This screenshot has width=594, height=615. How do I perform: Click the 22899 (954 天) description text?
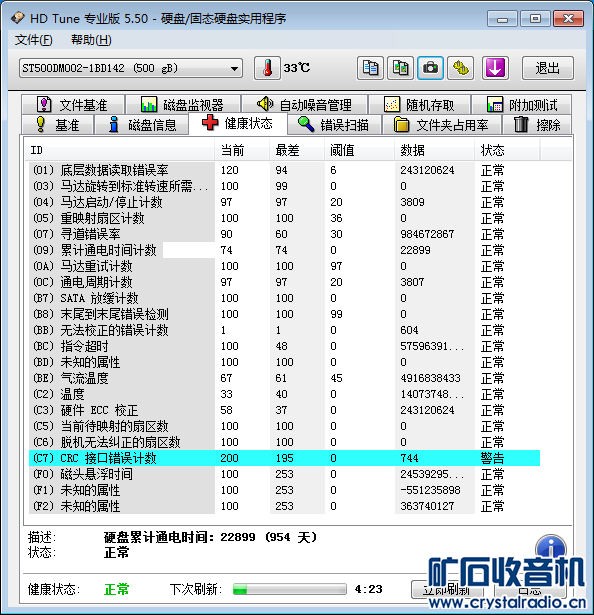click(x=268, y=537)
